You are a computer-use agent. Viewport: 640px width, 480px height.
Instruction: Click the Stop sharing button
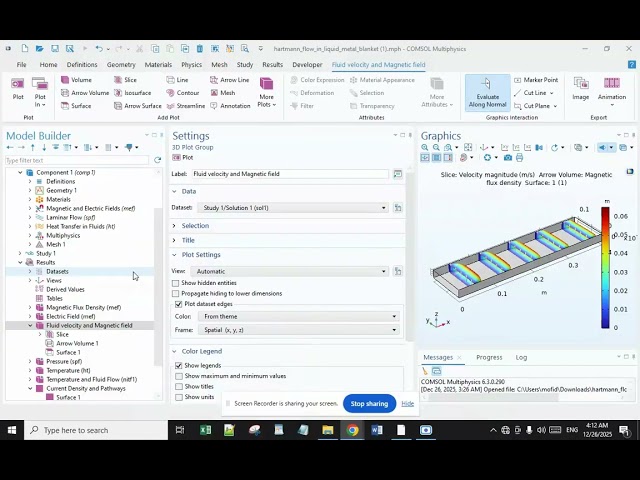pos(369,403)
